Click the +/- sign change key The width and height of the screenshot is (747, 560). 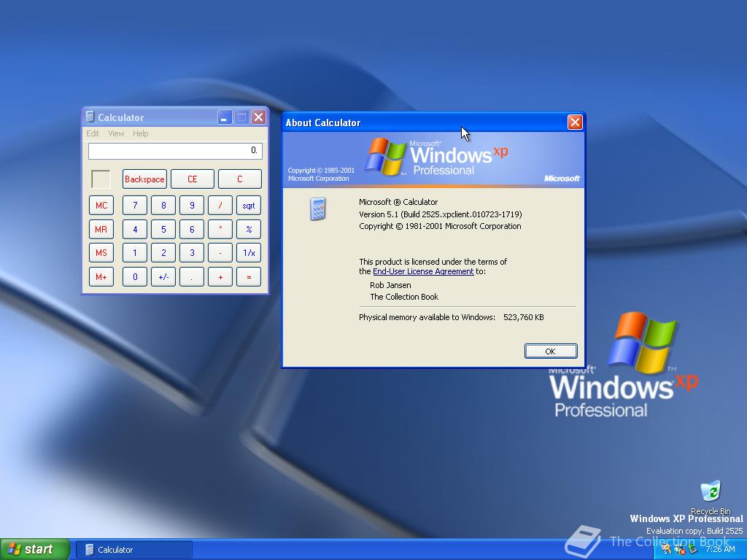coord(163,276)
